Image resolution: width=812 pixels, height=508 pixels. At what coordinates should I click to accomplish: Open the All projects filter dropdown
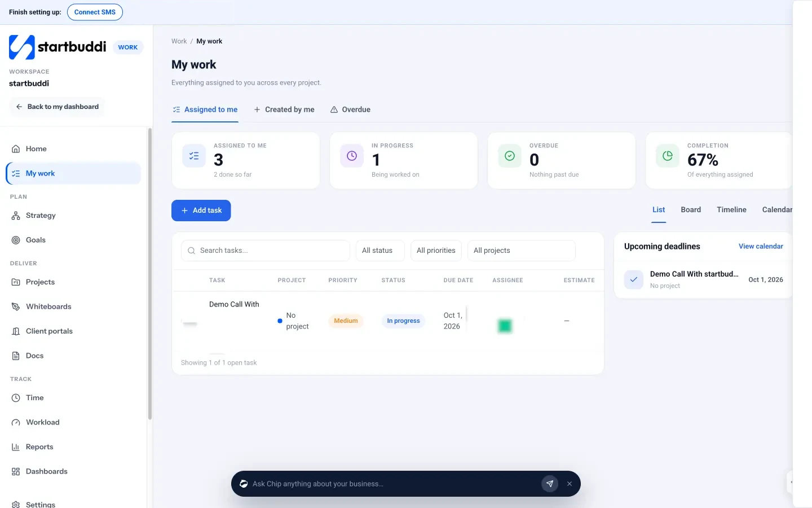click(x=522, y=251)
